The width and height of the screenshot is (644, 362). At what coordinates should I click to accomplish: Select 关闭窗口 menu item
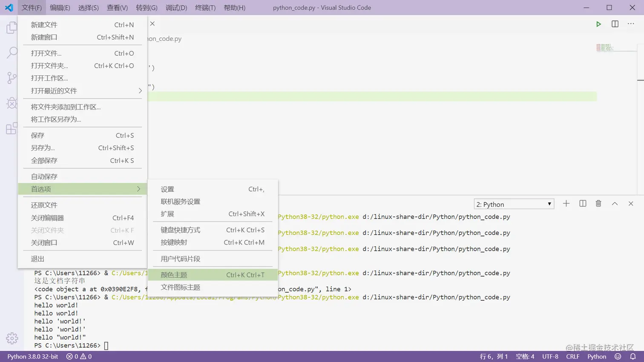click(83, 242)
